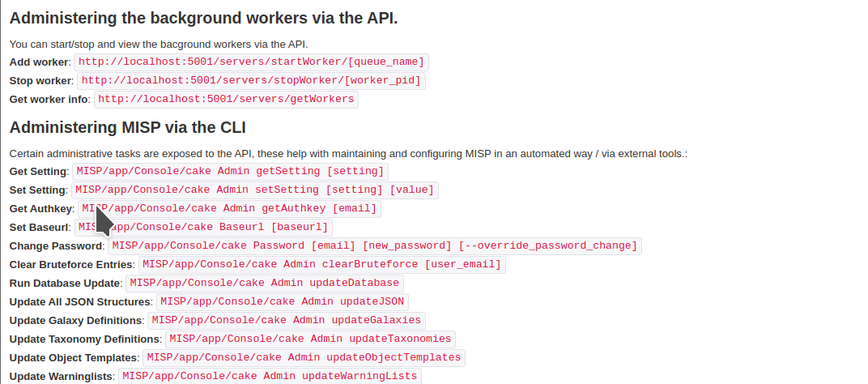Click the updateTaxonomies command snippet

(x=311, y=339)
